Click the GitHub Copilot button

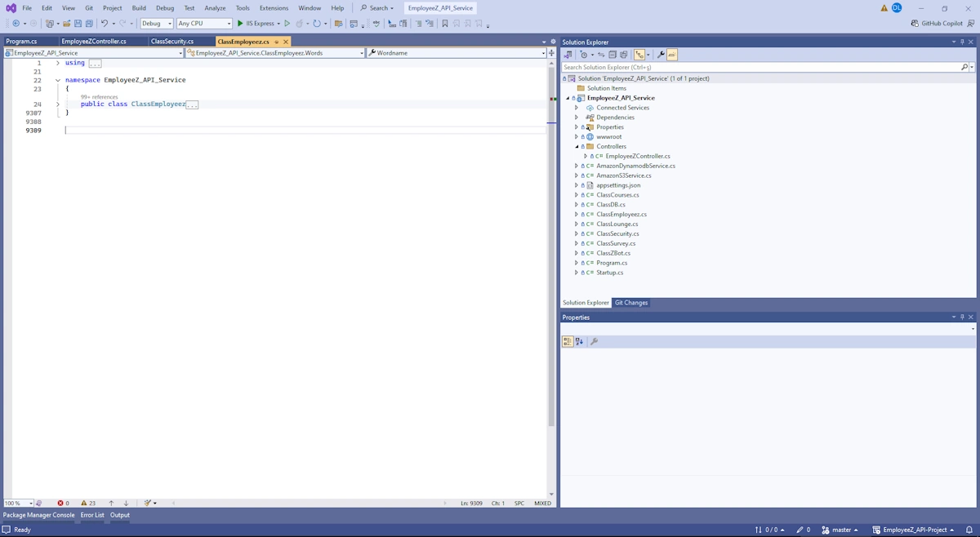[x=937, y=24]
